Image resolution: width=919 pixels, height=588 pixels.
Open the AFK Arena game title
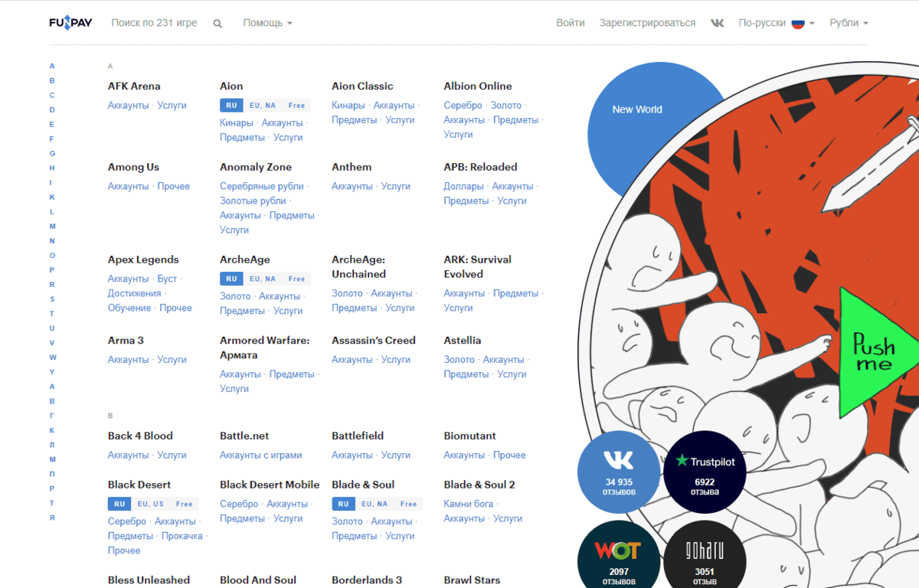point(134,86)
